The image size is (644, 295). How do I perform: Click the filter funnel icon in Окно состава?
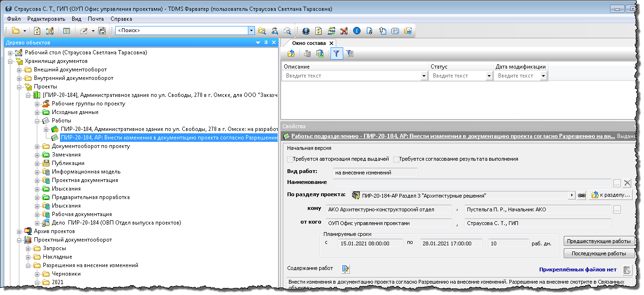coord(336,54)
